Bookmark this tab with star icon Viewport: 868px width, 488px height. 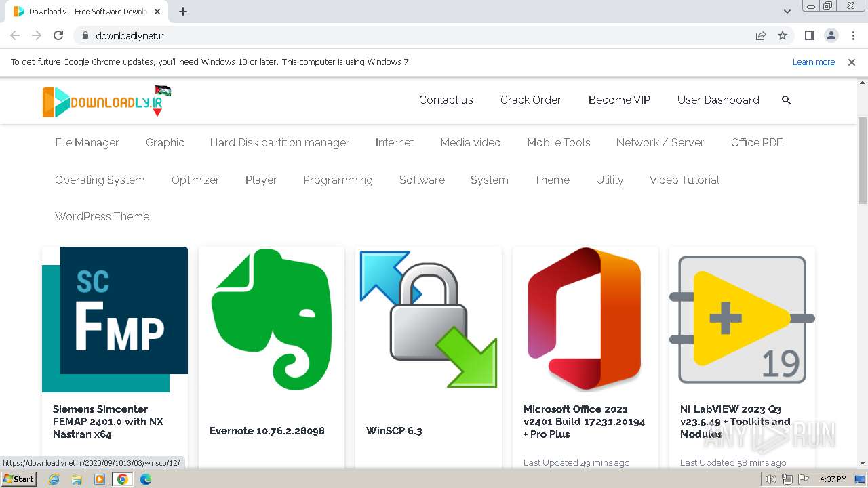(783, 35)
